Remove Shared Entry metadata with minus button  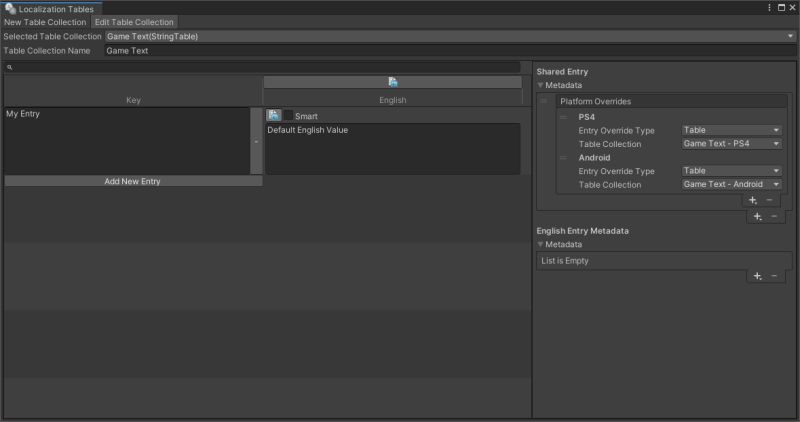click(x=774, y=217)
